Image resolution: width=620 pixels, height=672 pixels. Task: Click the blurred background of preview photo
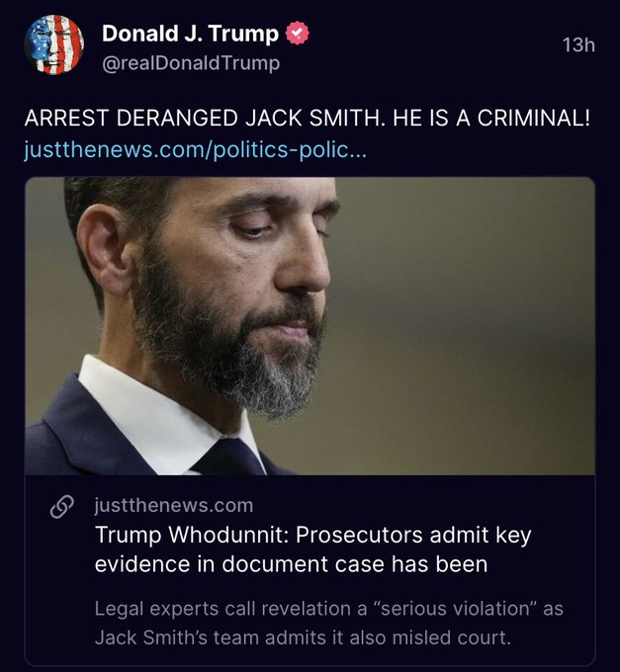point(475,296)
